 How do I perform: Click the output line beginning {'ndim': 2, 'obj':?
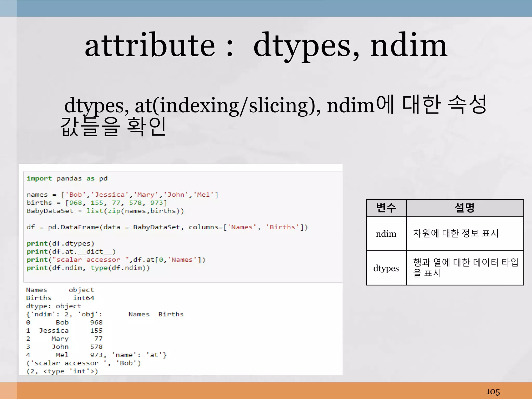point(105,314)
